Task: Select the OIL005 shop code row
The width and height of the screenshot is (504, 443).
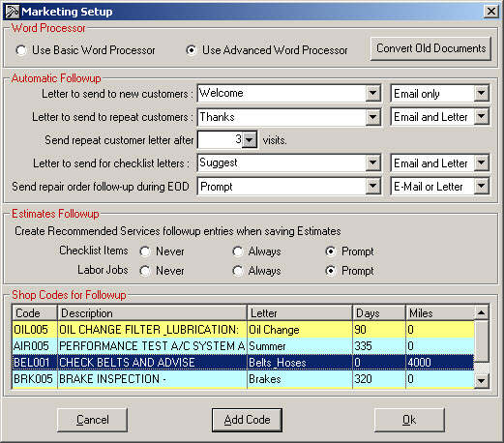Action: [x=243, y=330]
